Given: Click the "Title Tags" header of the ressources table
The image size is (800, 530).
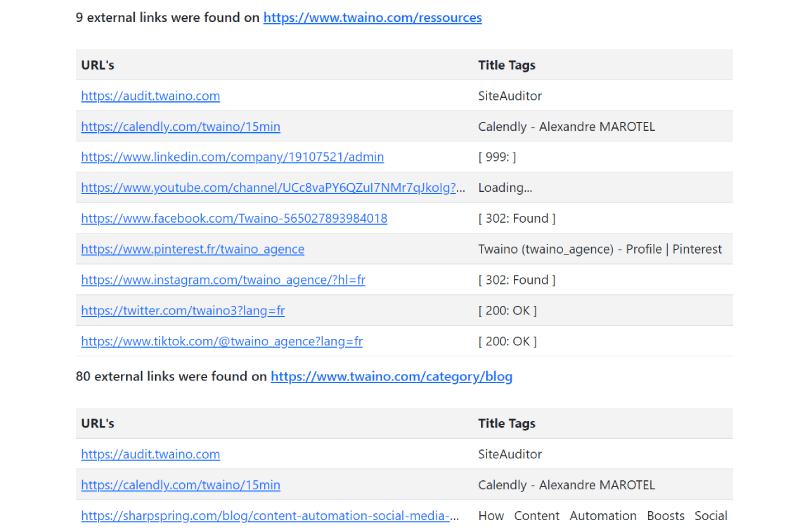Looking at the screenshot, I should (x=507, y=65).
